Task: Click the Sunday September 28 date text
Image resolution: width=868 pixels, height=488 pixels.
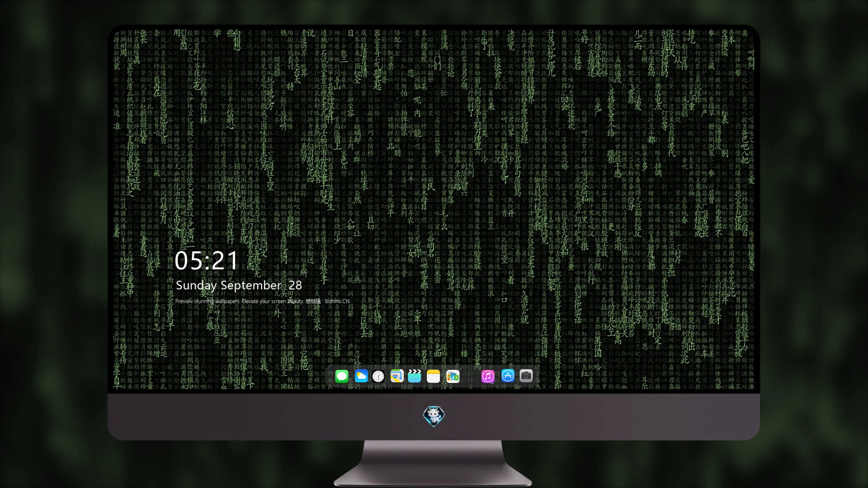Action: 239,285
